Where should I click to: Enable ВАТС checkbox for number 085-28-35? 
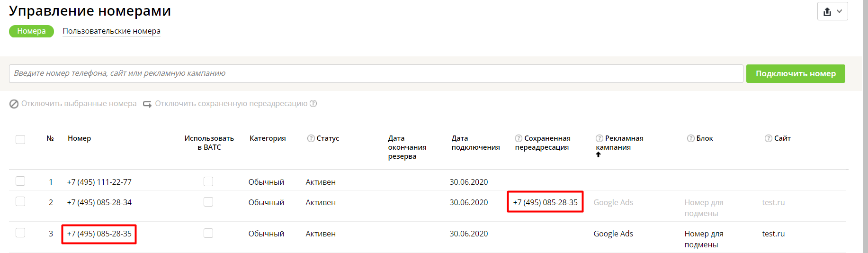coord(208,233)
